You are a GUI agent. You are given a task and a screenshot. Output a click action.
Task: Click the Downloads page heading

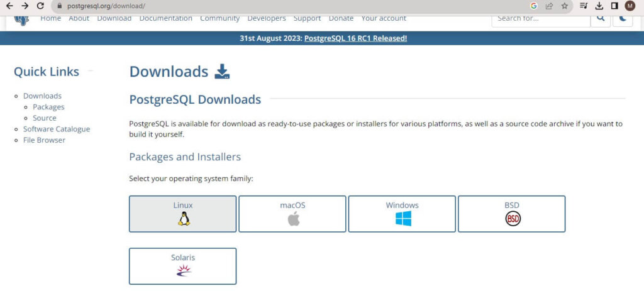click(169, 72)
